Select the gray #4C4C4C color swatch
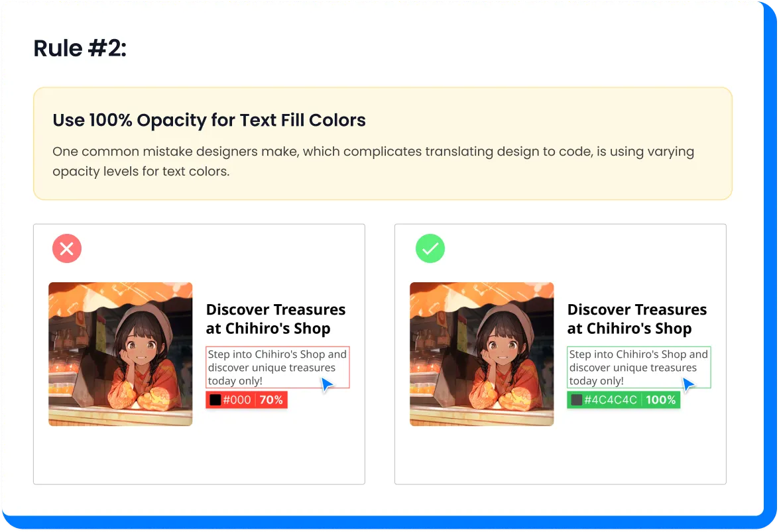Screen dimensions: 779x532 [x=576, y=400]
